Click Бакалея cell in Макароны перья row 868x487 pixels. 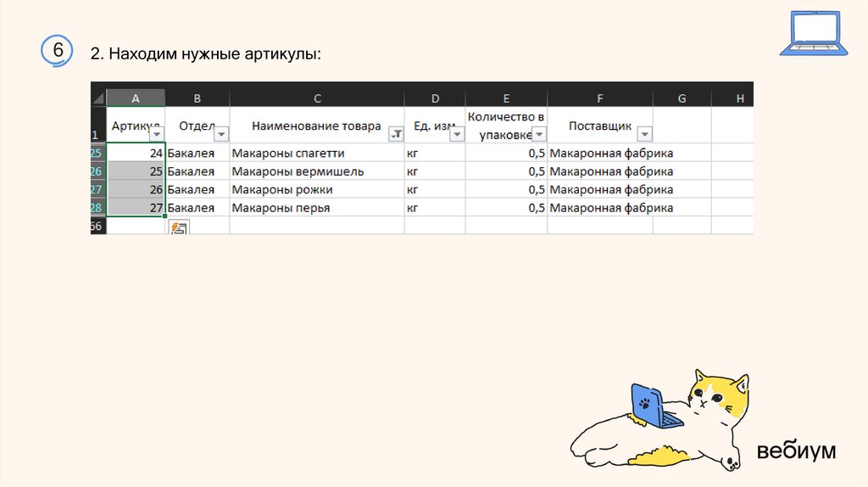(197, 207)
